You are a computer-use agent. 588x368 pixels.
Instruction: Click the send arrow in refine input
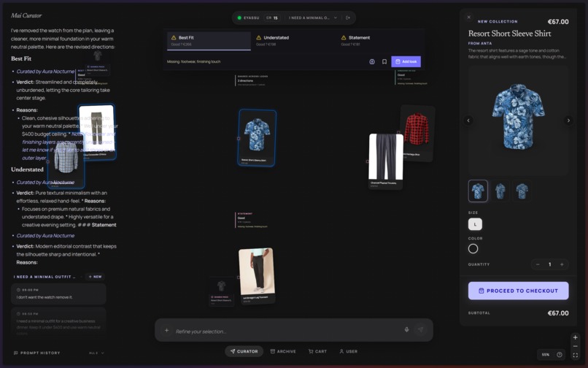point(420,330)
